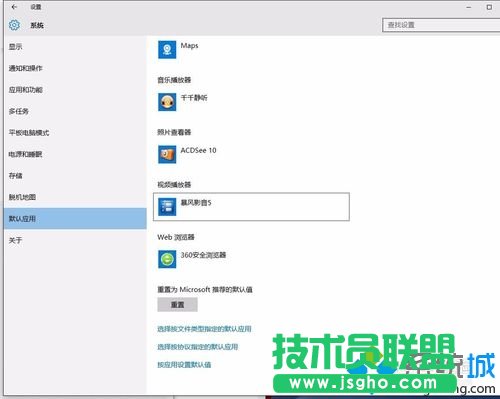Click the 照片查看器 section heading

[174, 132]
